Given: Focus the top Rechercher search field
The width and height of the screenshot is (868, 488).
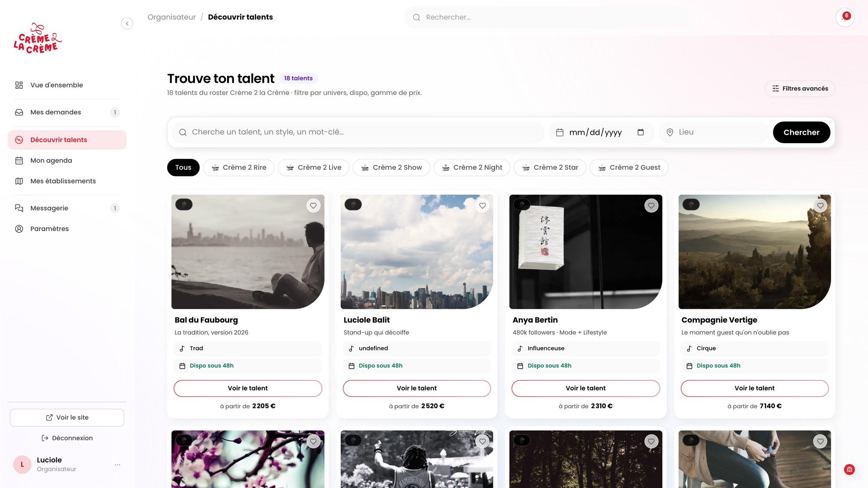Looking at the screenshot, I should [x=549, y=17].
